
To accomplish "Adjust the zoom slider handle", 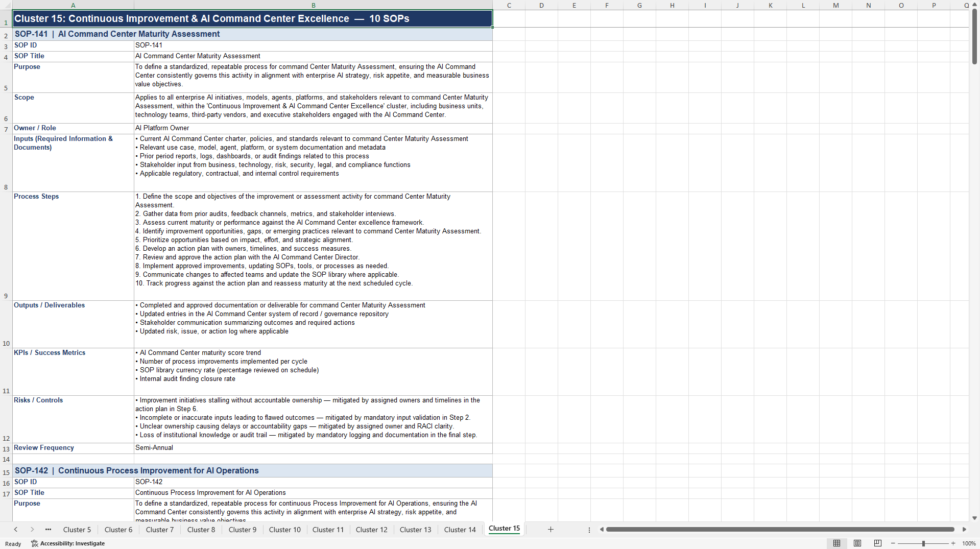I will 923,543.
